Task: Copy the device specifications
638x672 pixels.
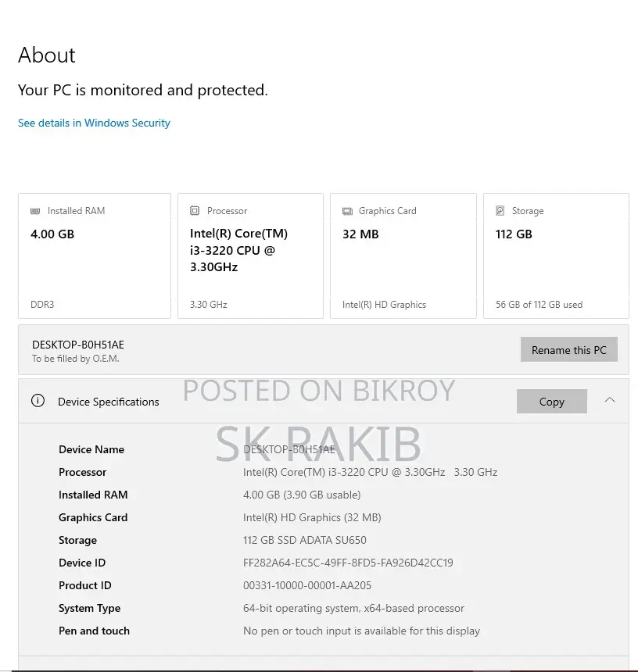Action: 552,402
